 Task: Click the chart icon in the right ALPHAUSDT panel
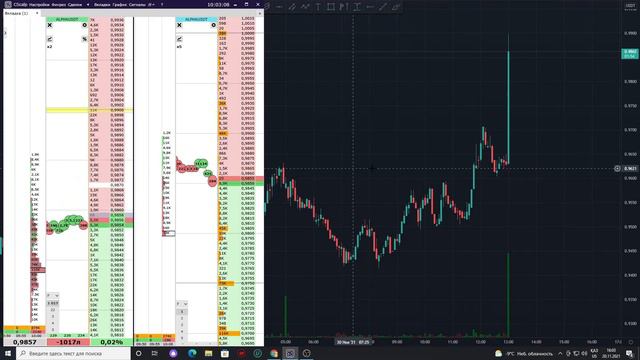coord(179,39)
